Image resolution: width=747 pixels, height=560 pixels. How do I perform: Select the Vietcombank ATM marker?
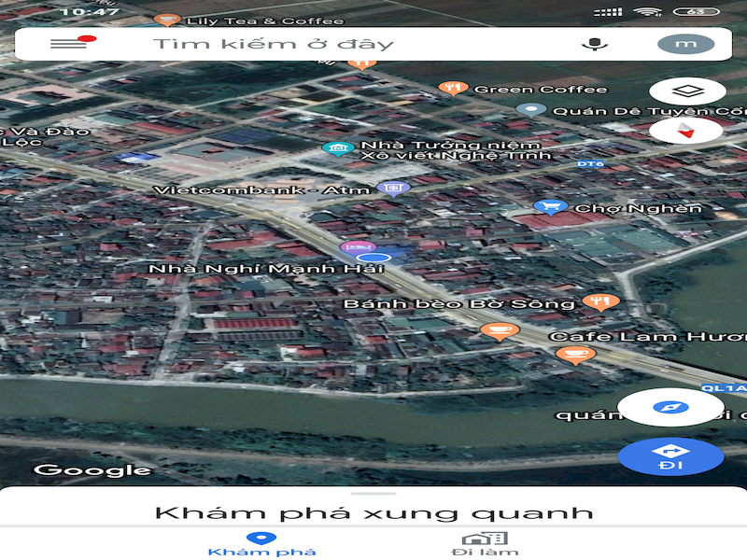tap(394, 189)
